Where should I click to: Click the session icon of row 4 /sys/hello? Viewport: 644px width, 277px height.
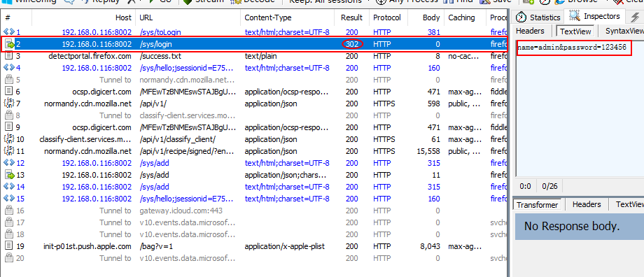[x=8, y=68]
